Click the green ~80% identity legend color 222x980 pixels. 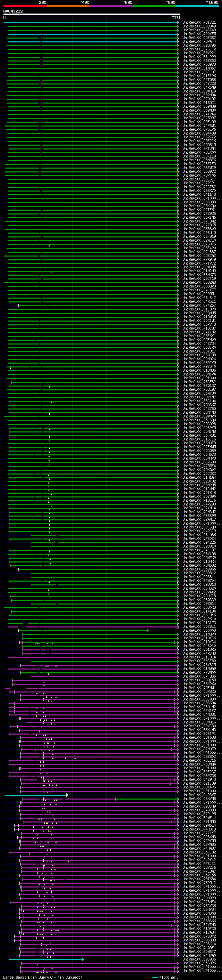(154, 6)
